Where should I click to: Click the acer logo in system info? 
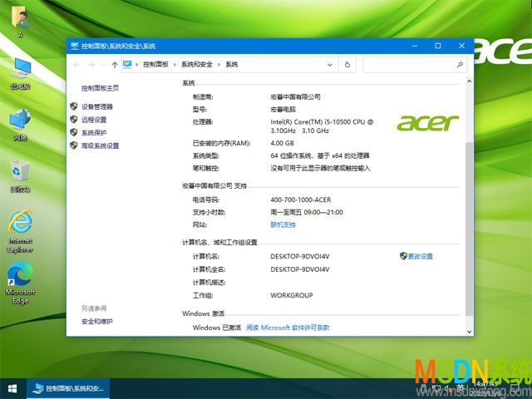(x=428, y=122)
